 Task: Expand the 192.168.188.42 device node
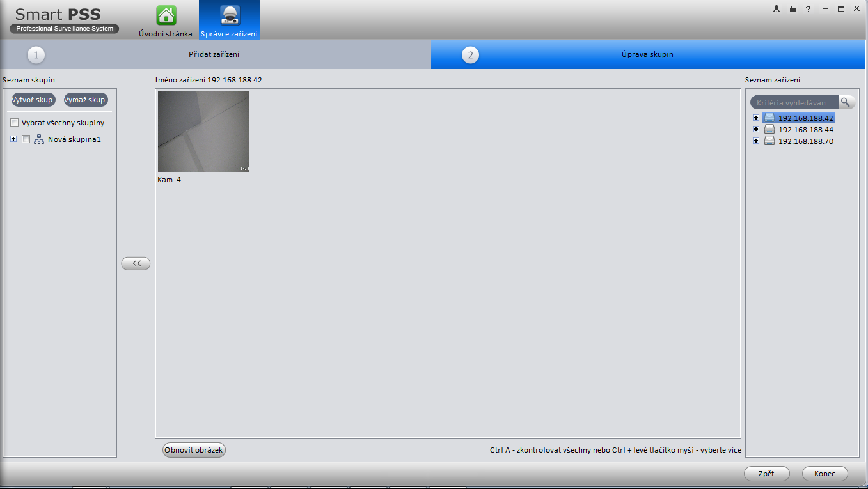[756, 118]
